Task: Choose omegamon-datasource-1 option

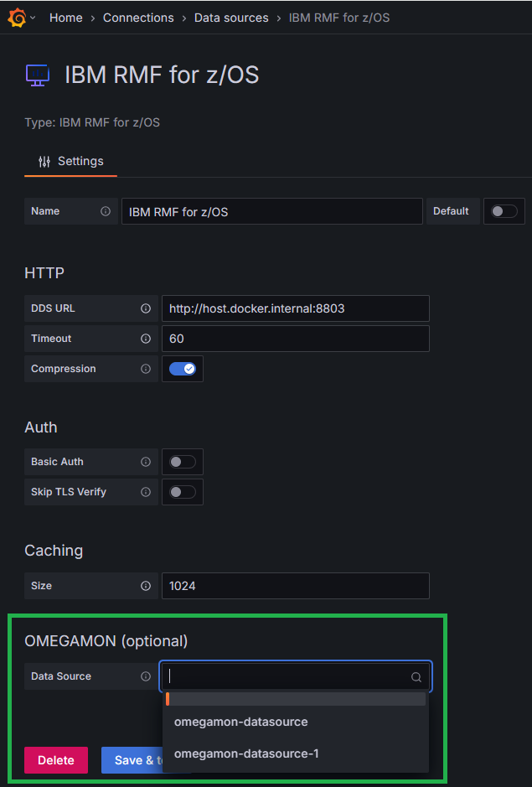Action: pyautogui.click(x=246, y=753)
